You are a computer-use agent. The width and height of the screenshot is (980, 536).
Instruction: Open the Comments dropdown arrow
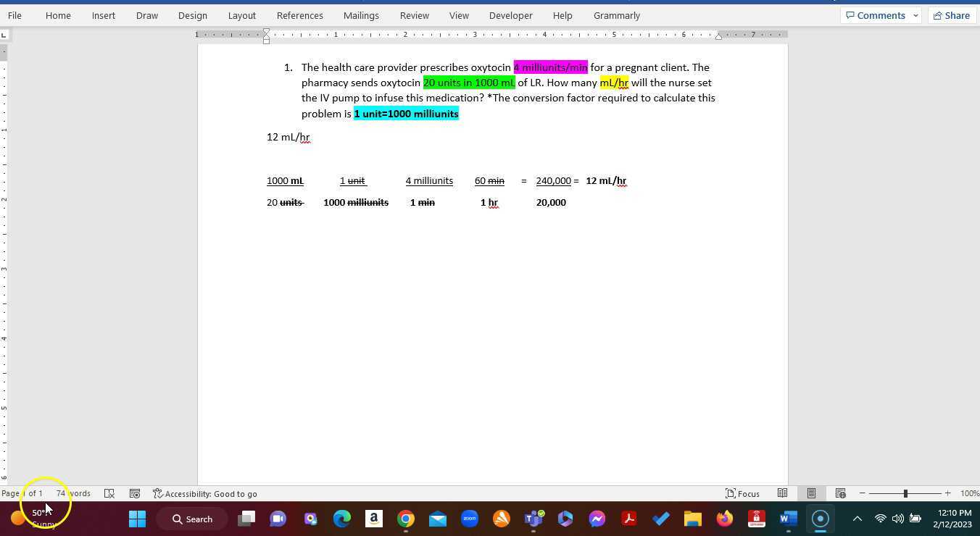[915, 15]
